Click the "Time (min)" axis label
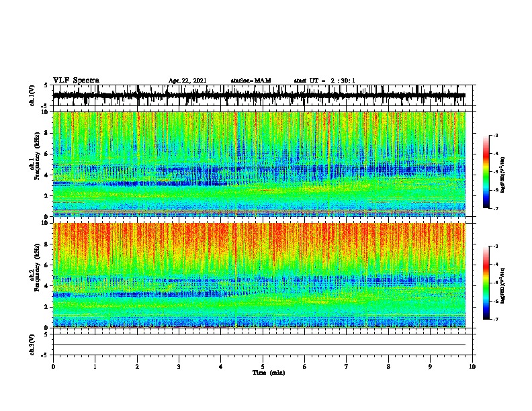This screenshot has width=532, height=411. click(269, 373)
